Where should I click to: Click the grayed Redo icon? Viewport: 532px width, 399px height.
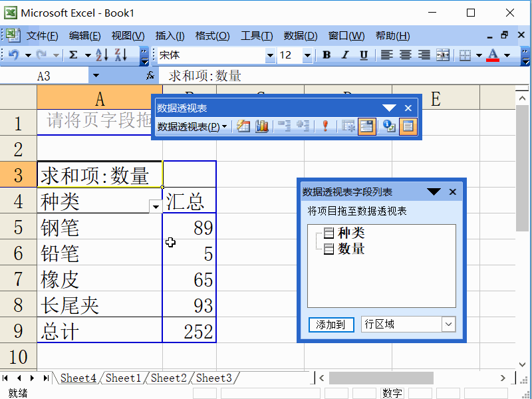(x=41, y=55)
